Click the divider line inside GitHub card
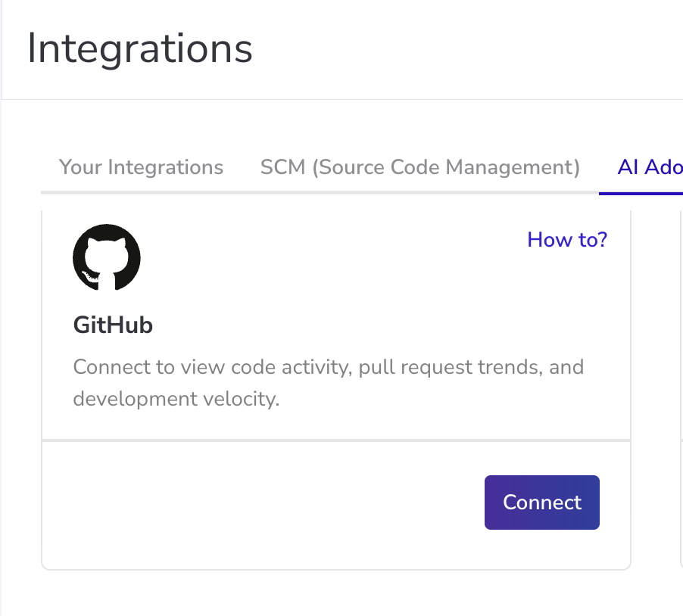 (336, 440)
